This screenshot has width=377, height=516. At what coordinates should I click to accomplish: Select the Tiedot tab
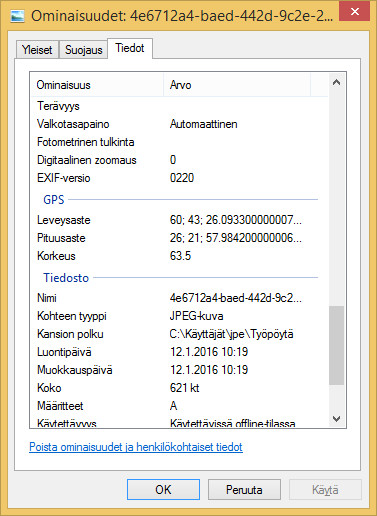130,48
